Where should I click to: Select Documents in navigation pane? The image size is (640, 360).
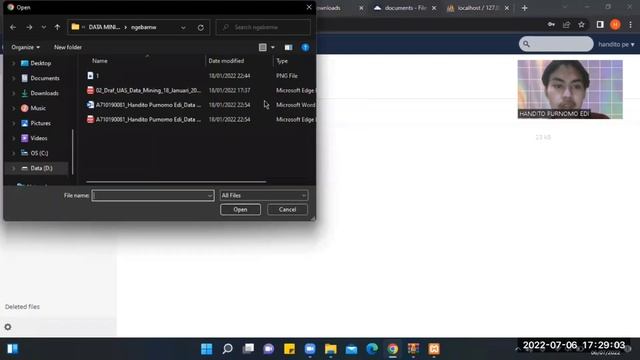(44, 78)
